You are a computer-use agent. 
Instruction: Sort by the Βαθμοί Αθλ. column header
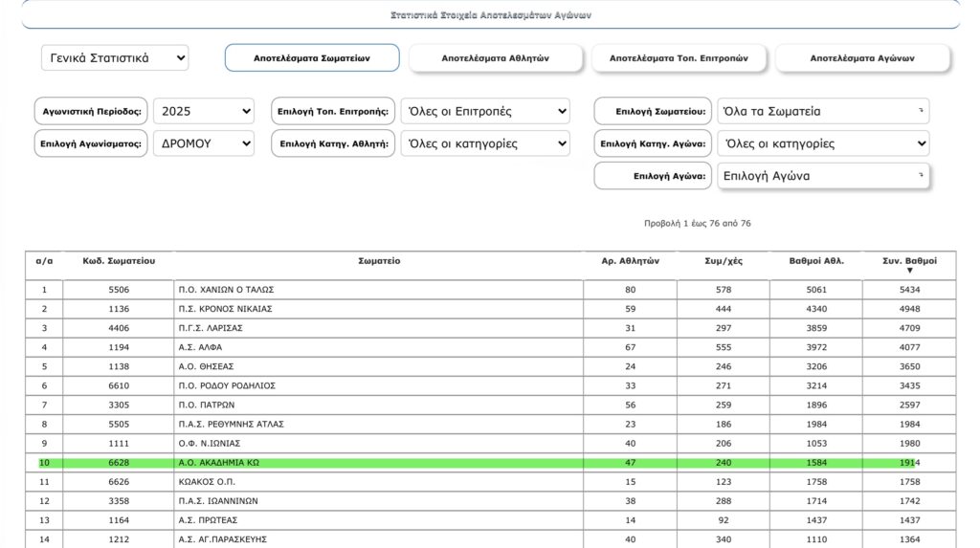pyautogui.click(x=815, y=260)
